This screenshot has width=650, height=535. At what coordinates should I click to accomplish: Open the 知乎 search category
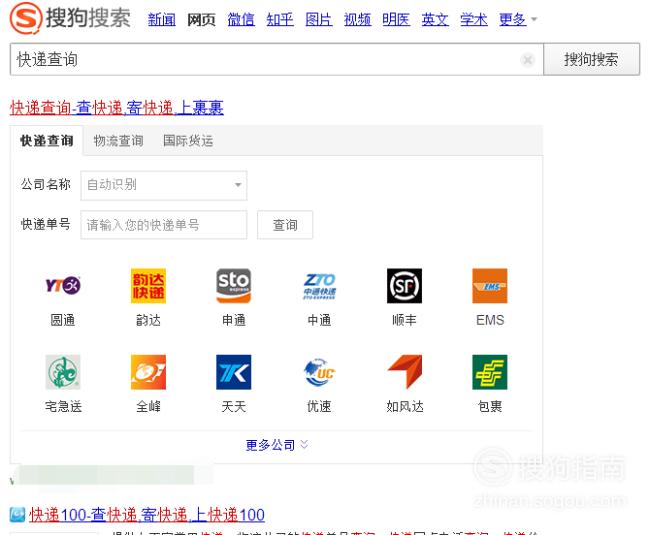pos(280,19)
